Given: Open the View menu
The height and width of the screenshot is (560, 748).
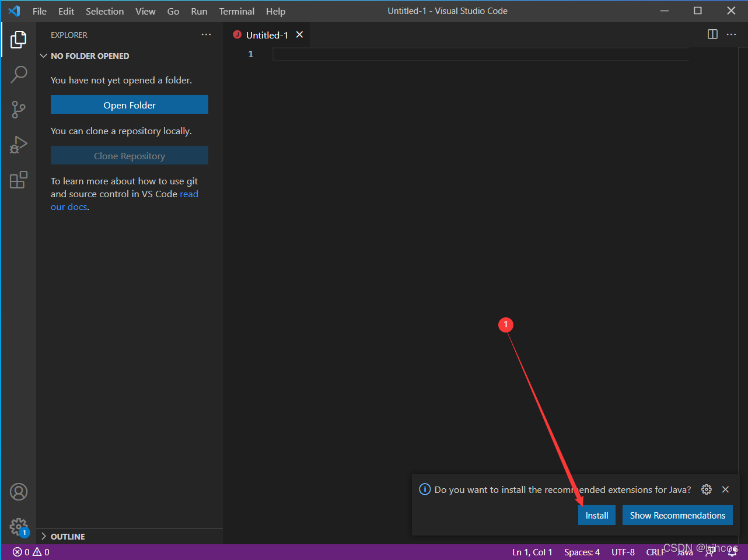Looking at the screenshot, I should point(145,11).
